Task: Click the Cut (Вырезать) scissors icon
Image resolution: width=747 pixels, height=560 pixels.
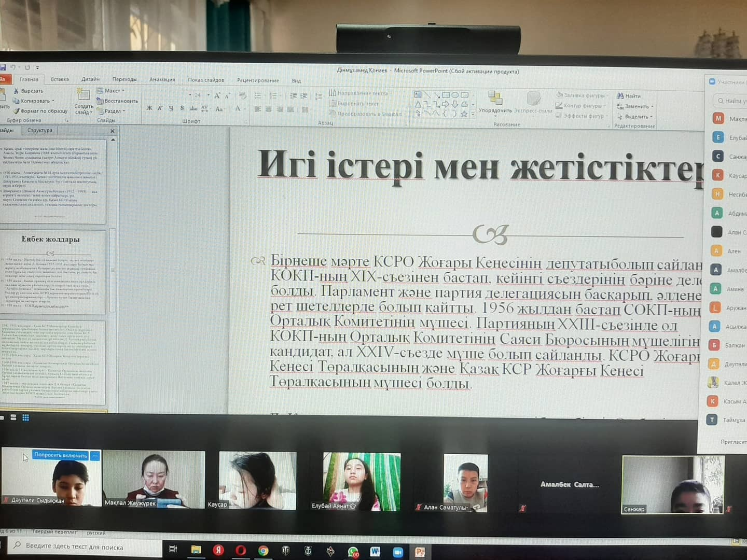Action: (16, 91)
